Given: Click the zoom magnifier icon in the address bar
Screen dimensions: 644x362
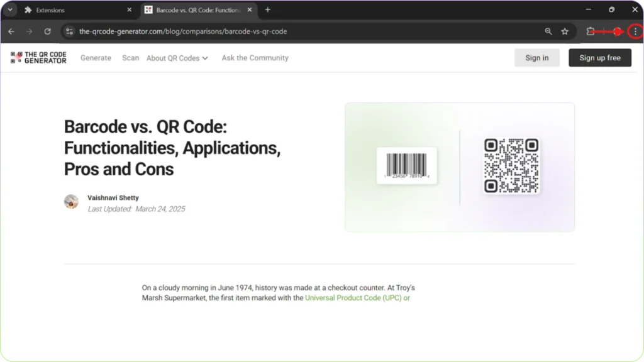Looking at the screenshot, I should point(548,30).
